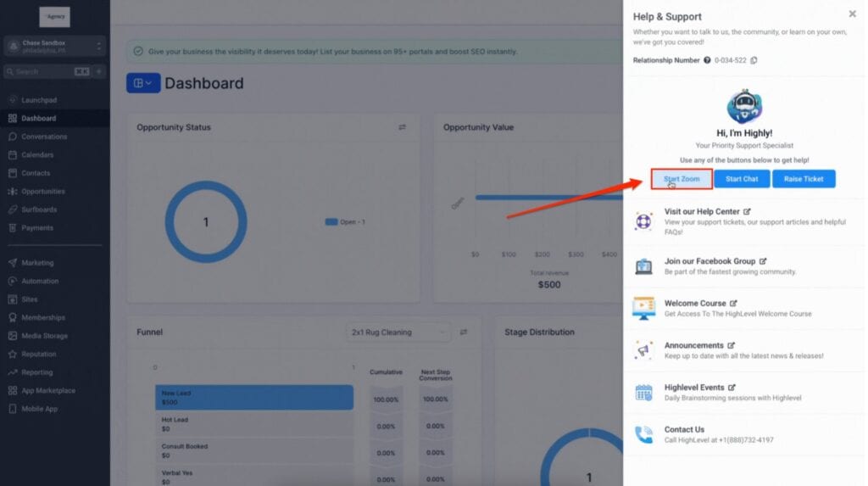
Task: Click the Raise Ticket button
Action: (804, 179)
